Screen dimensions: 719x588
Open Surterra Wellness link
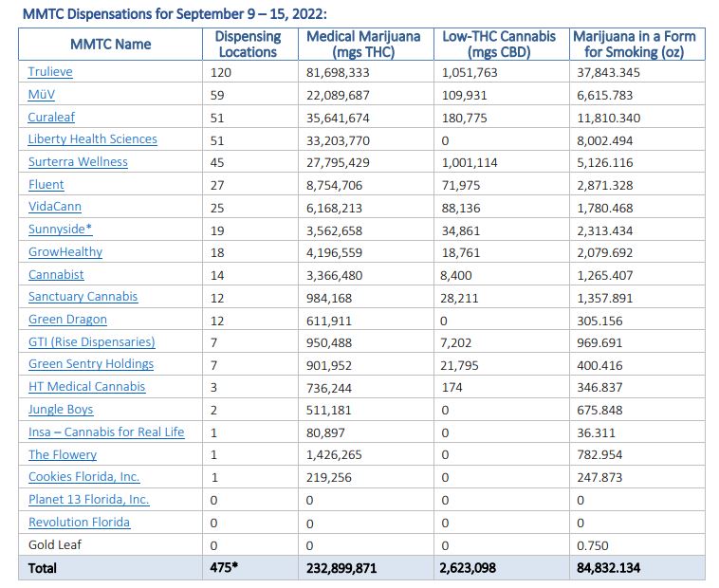[78, 162]
